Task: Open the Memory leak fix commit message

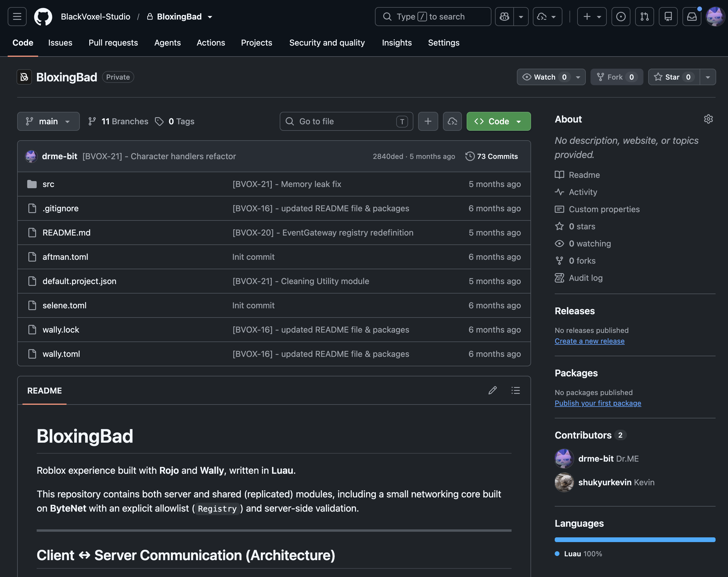Action: pos(287,184)
